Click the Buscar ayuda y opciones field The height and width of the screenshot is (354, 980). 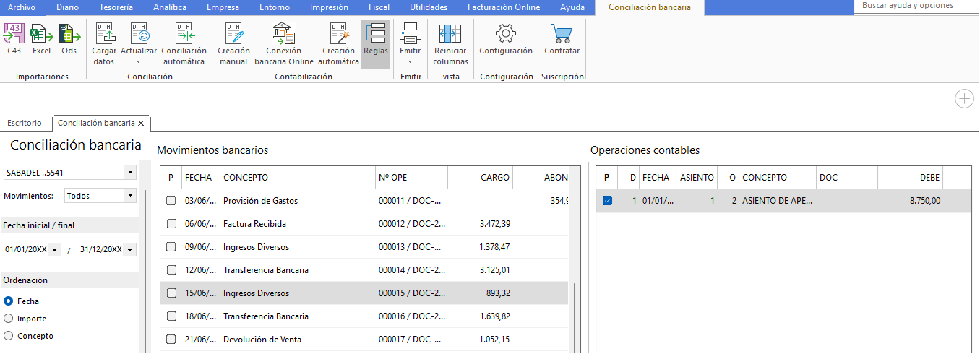pos(916,6)
